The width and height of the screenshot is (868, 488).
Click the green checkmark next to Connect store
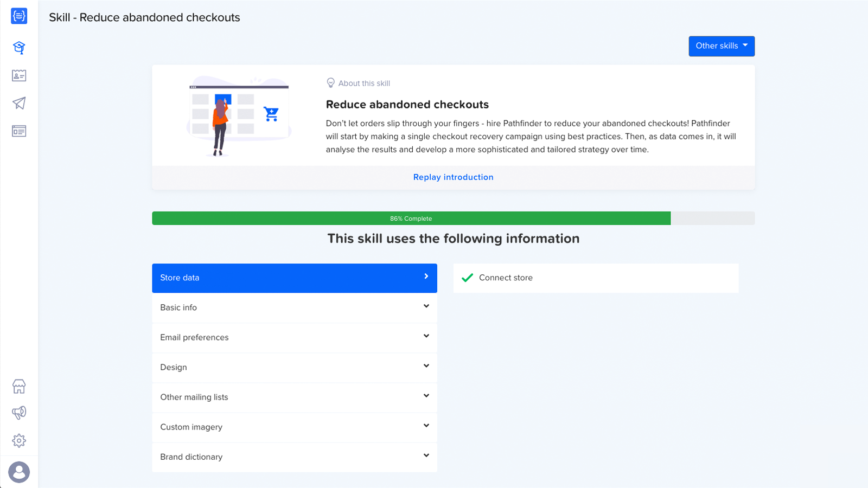(467, 278)
